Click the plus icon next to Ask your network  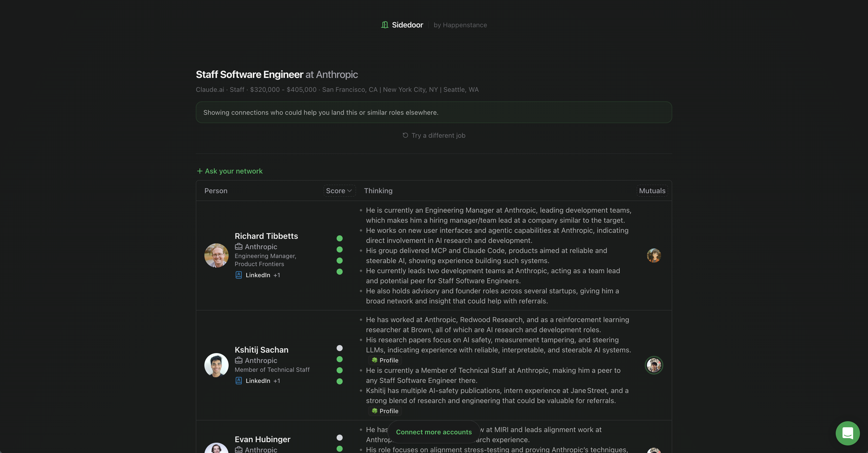tap(200, 171)
